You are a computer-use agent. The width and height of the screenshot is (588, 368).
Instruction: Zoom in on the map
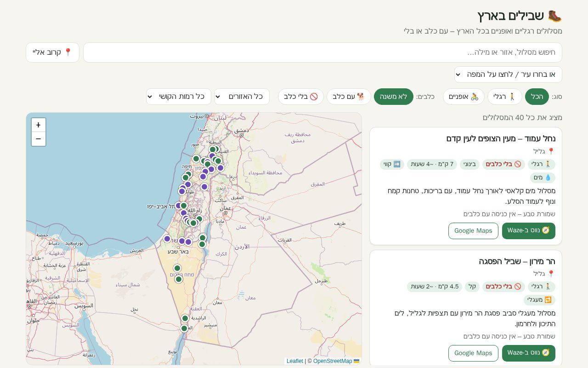pos(38,125)
